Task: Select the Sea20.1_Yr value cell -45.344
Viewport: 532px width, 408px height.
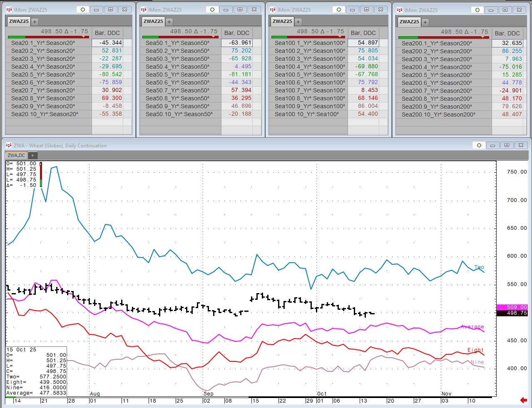Action: click(x=107, y=43)
